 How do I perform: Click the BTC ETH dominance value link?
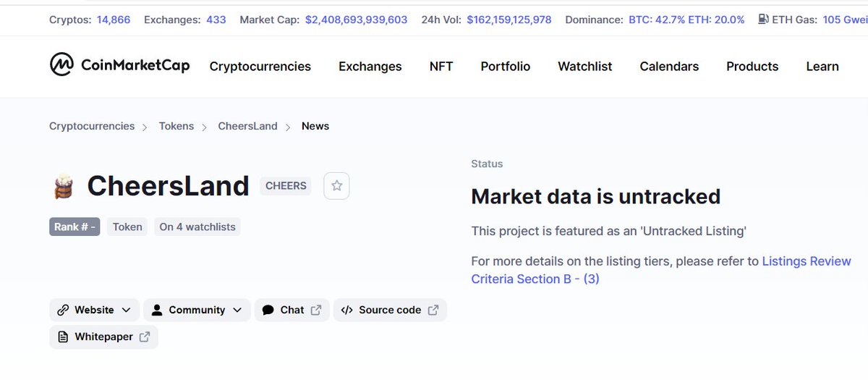click(x=686, y=20)
